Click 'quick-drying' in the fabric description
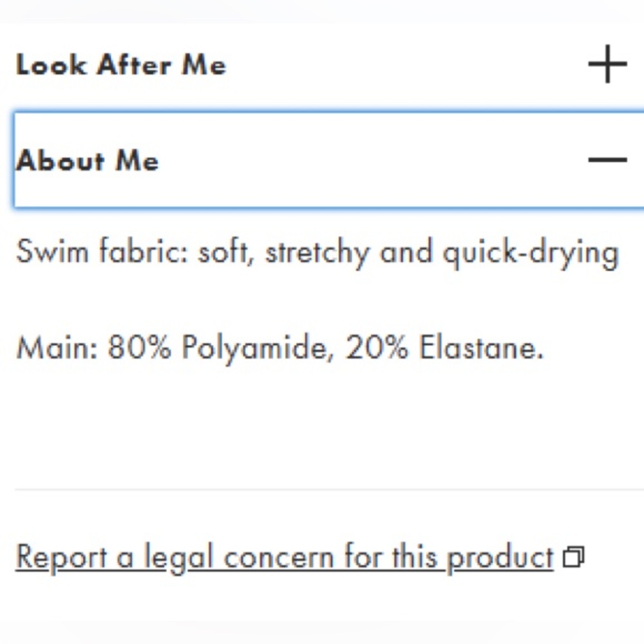This screenshot has height=644, width=644. 531,253
